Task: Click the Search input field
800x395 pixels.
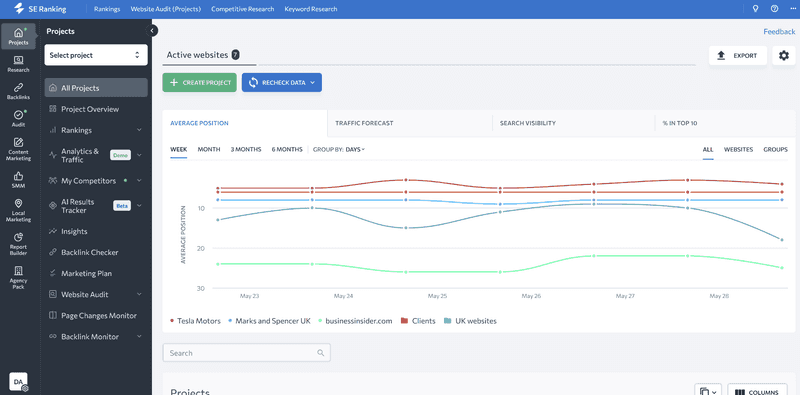Action: coord(246,353)
